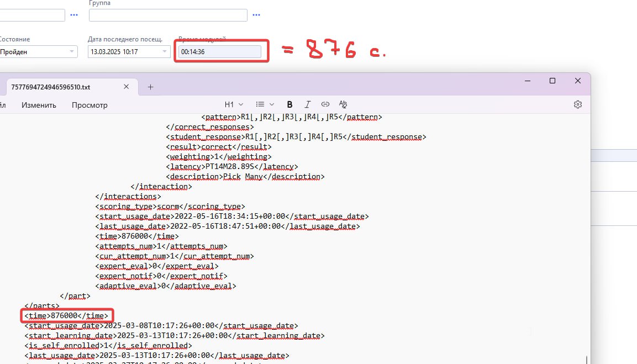Toggle italic formatting in Notepad
Image resolution: width=637 pixels, height=364 pixels.
pos(308,104)
